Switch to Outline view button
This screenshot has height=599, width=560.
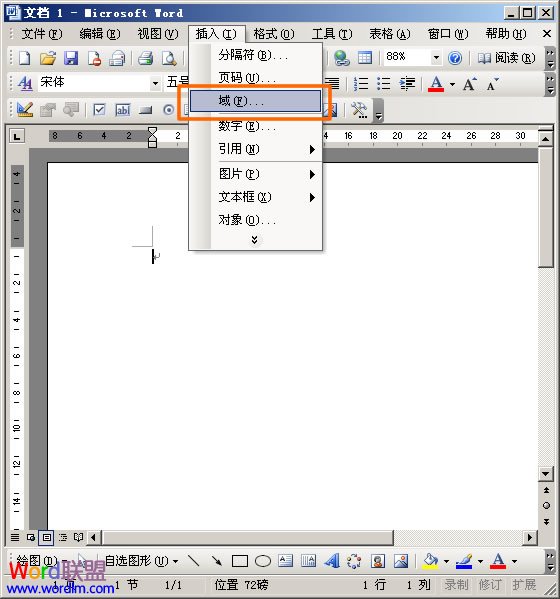click(x=63, y=537)
